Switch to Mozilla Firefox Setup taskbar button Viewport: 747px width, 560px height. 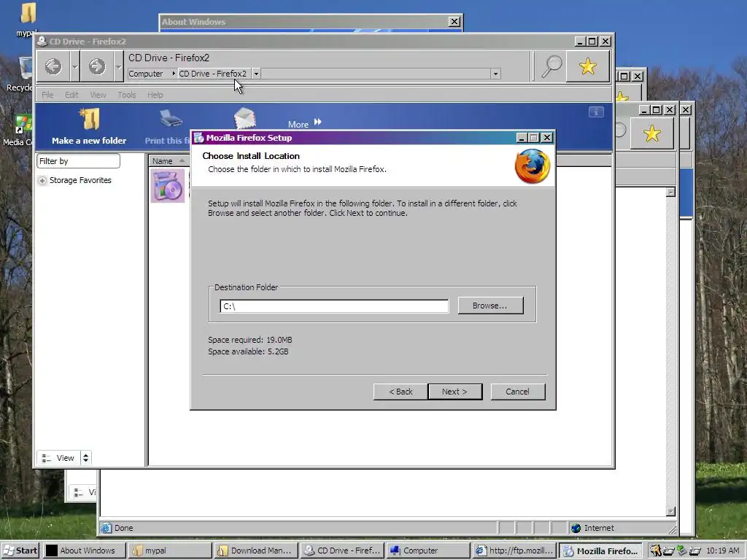pos(601,551)
